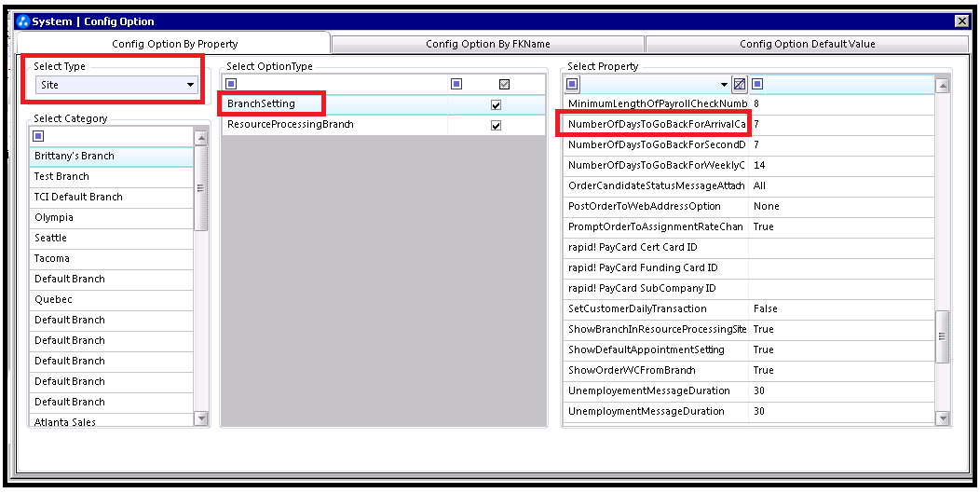Screen dimensions: 980x493
Task: Pick Tacoma from the category list
Action: (111, 258)
